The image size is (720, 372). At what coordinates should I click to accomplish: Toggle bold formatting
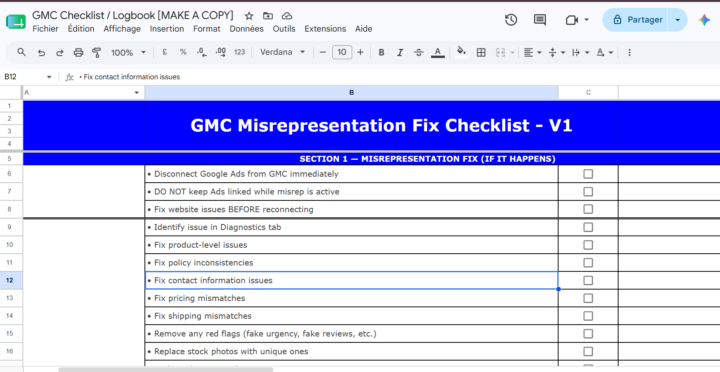click(381, 52)
